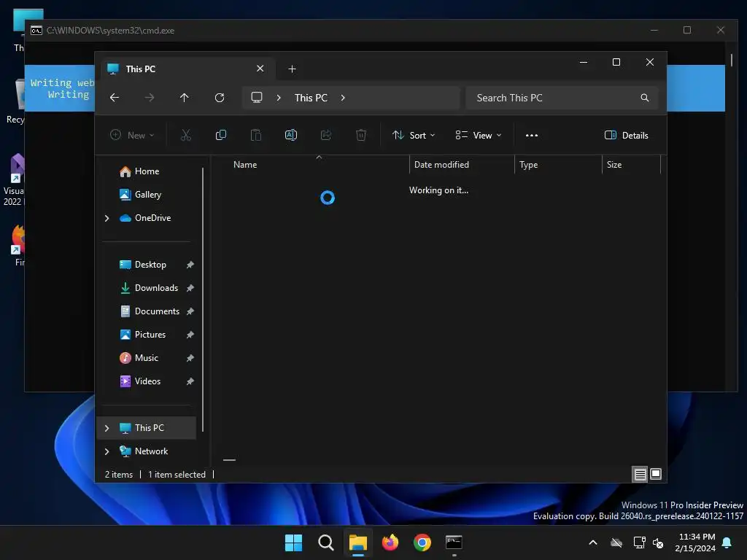Open Videos folder in sidebar
The height and width of the screenshot is (560, 747).
coord(147,381)
